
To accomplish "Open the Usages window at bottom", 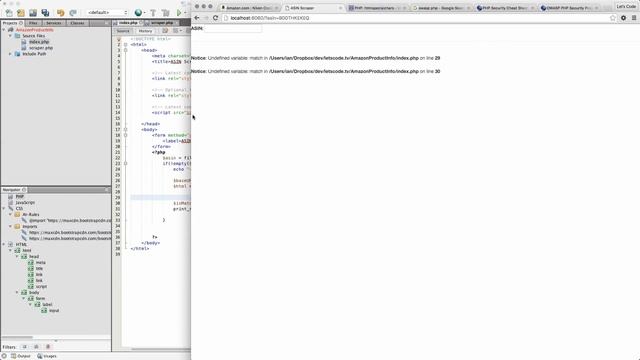I will click(47, 356).
